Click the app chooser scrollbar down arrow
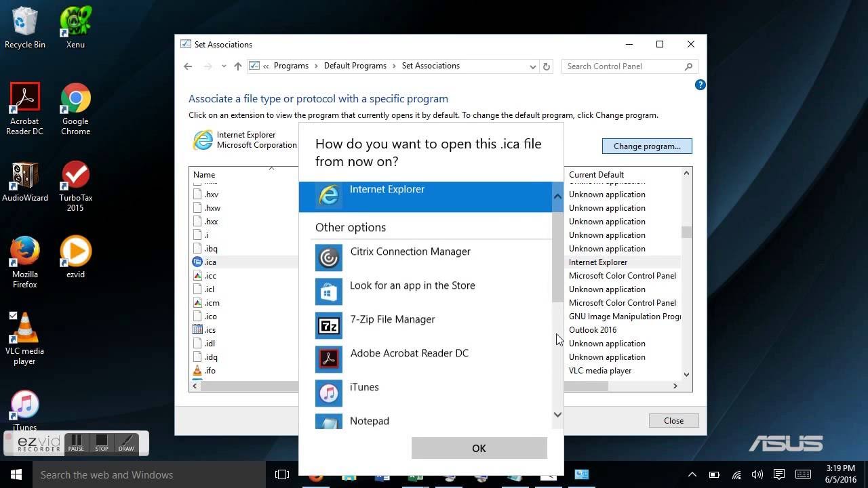The height and width of the screenshot is (488, 868). click(557, 415)
